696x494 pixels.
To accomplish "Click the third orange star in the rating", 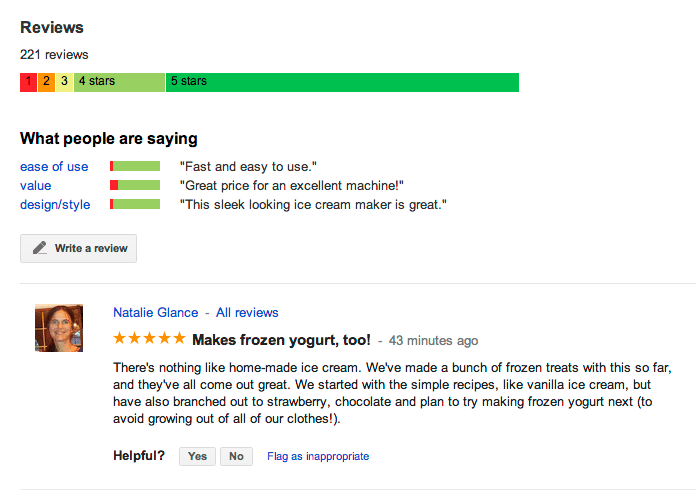I will [x=150, y=338].
